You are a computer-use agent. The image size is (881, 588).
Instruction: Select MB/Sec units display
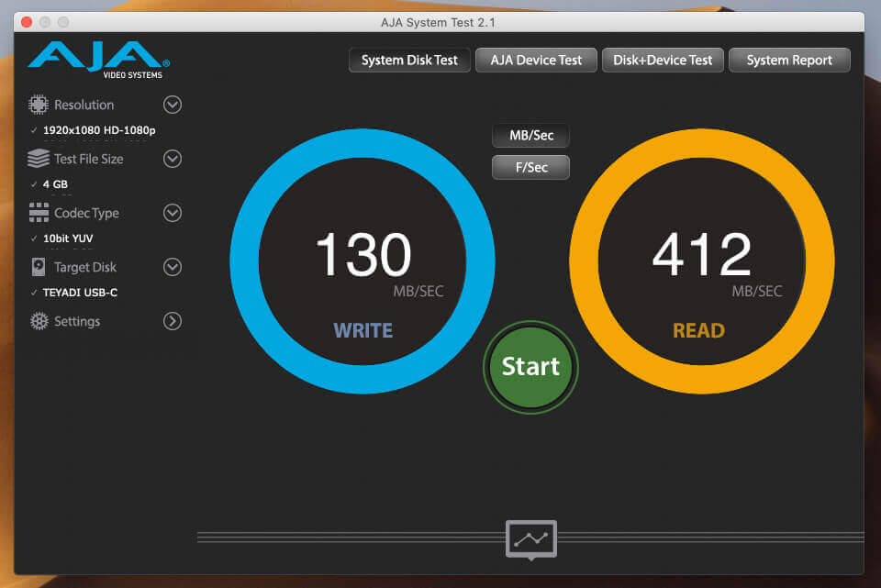pos(531,136)
